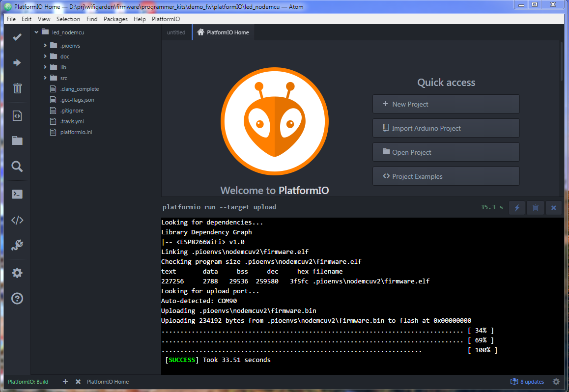Click the 8 updates package indicator
This screenshot has height=392, width=569.
pyautogui.click(x=527, y=382)
